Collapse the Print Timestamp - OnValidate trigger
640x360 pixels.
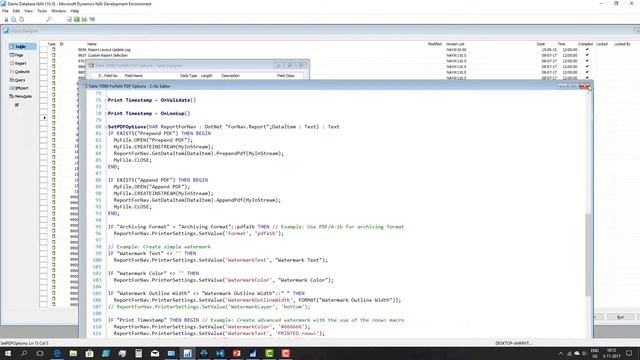tap(105, 100)
